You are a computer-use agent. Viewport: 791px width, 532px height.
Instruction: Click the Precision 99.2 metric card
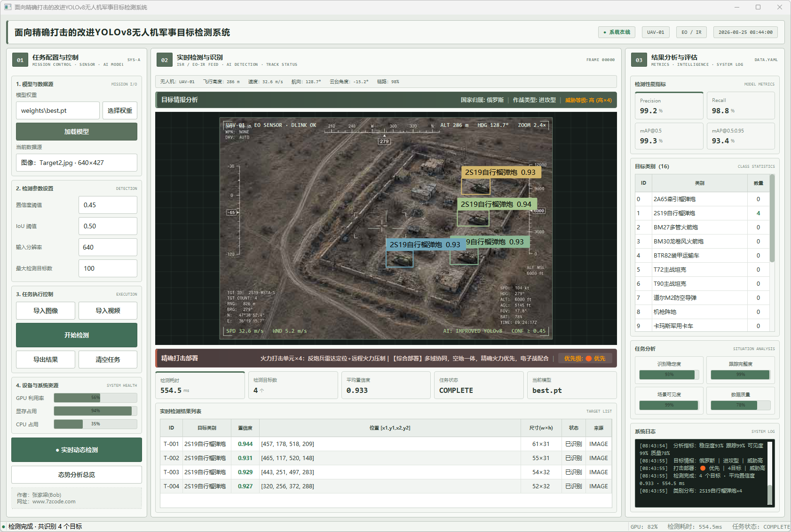(669, 106)
